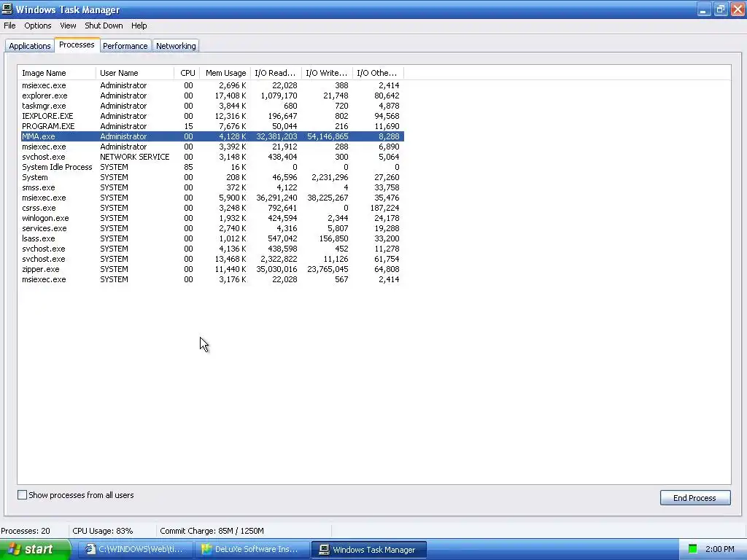Sort by User Name column header
This screenshot has width=747, height=560.
coord(135,73)
